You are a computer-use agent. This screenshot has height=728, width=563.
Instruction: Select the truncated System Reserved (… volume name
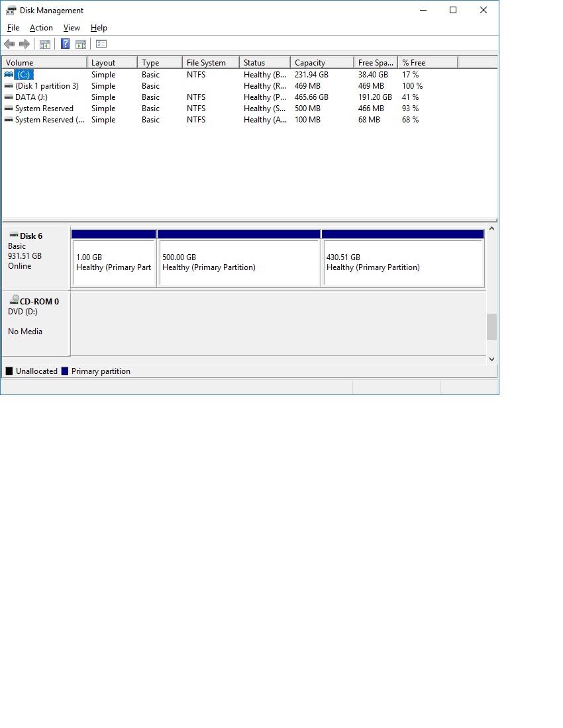tap(50, 119)
